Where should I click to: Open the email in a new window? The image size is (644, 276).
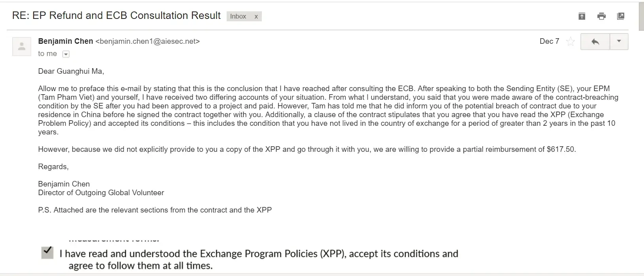coord(621,16)
